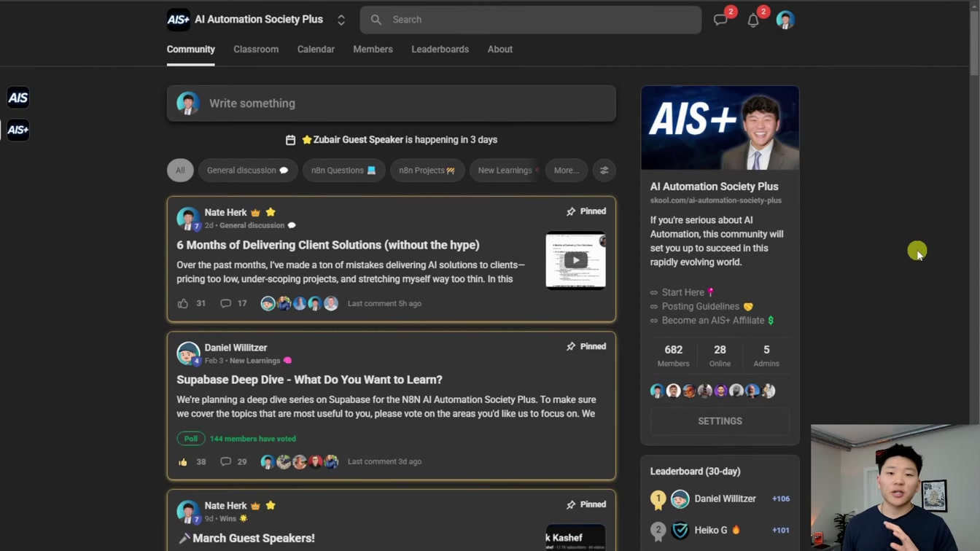Open comments on the client solutions post
Screen dimensions: 980x551
click(225, 303)
